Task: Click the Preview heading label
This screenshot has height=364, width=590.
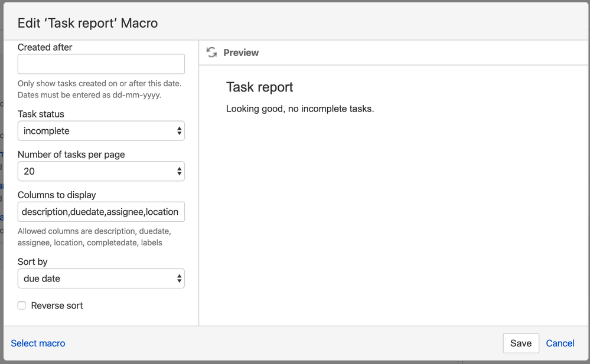Action: [x=241, y=53]
